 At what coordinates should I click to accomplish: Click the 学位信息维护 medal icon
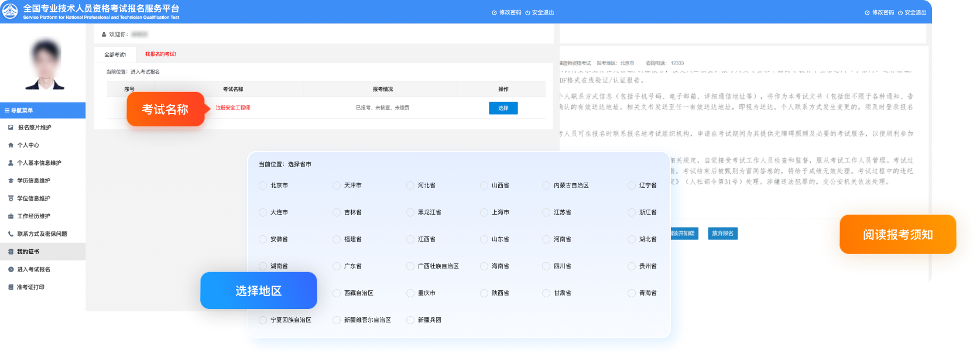tap(11, 198)
